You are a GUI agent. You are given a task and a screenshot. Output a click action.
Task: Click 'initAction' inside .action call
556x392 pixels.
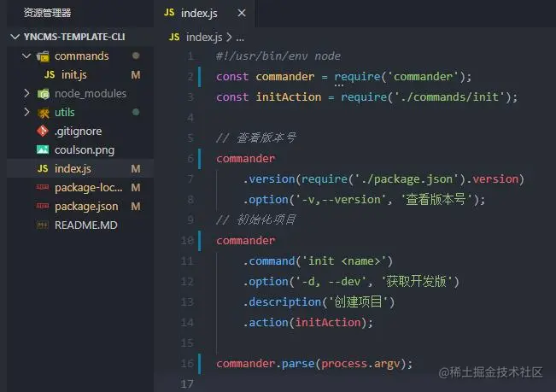(x=328, y=323)
